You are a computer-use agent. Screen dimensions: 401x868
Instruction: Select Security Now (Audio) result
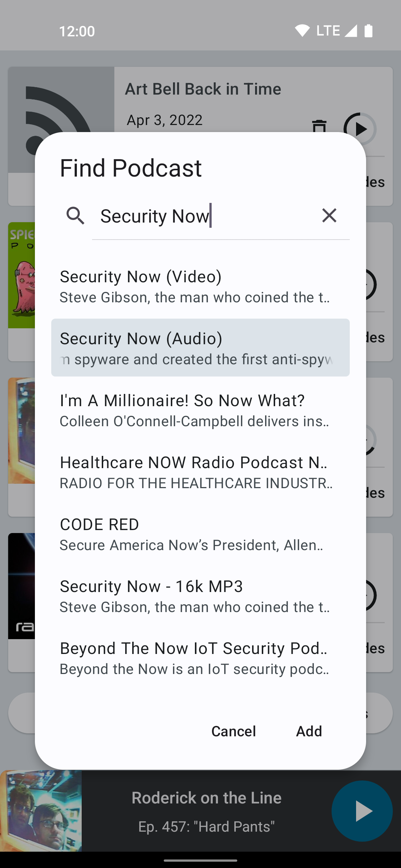(200, 348)
